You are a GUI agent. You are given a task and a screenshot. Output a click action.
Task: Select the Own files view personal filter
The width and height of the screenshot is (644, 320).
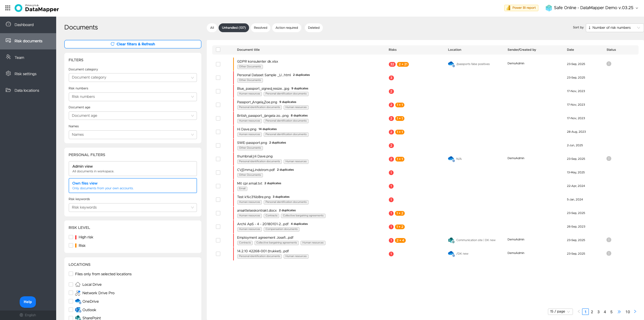[133, 186]
